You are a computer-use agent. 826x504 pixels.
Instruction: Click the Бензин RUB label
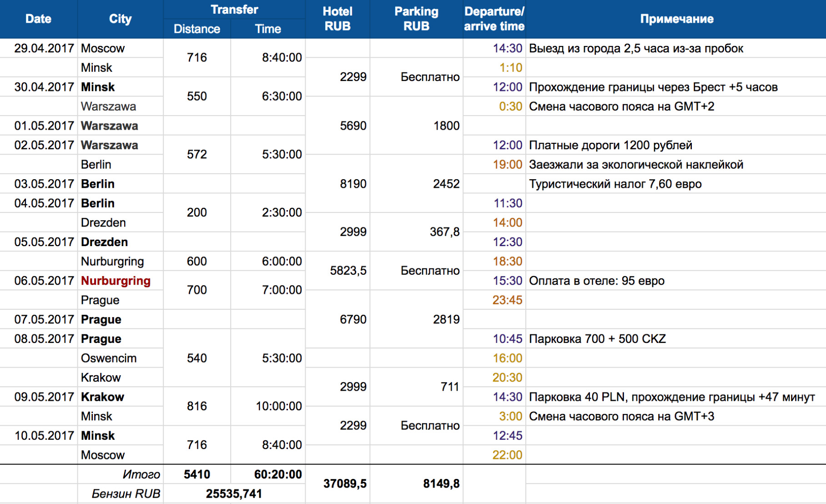[x=120, y=494]
